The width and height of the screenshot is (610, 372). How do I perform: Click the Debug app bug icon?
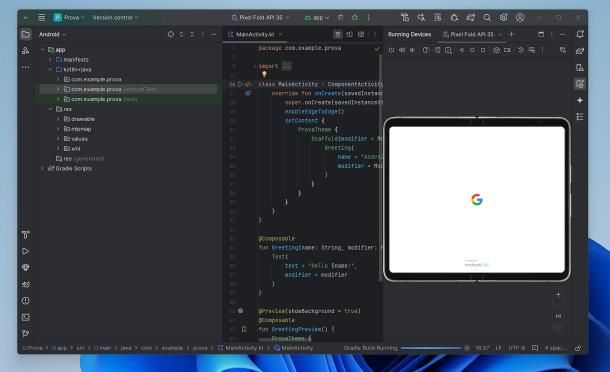(x=355, y=18)
